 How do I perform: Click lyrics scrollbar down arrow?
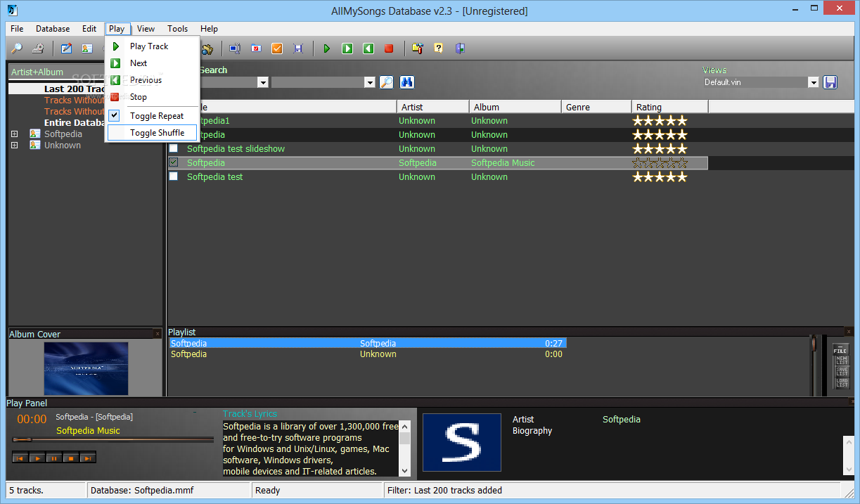click(x=404, y=471)
